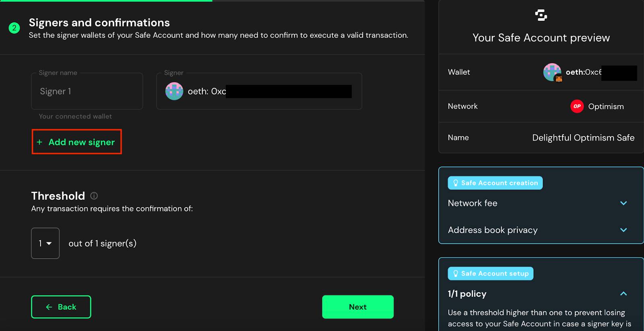
Task: Click the Safe logo above preview
Action: [x=541, y=15]
